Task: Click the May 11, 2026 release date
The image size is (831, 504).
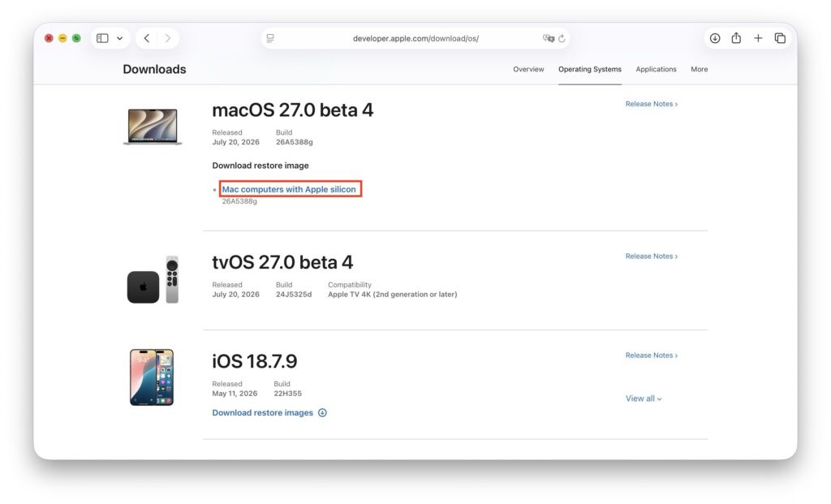Action: 235,394
